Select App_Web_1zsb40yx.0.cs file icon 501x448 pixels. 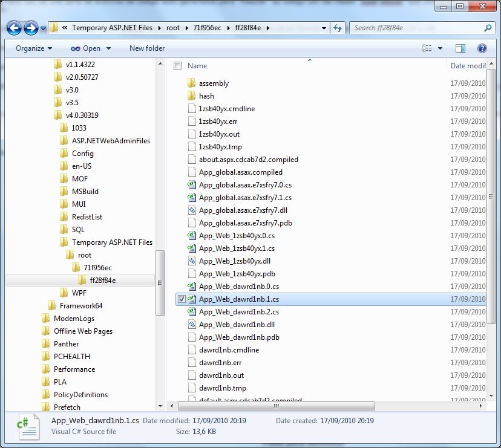pyautogui.click(x=191, y=236)
